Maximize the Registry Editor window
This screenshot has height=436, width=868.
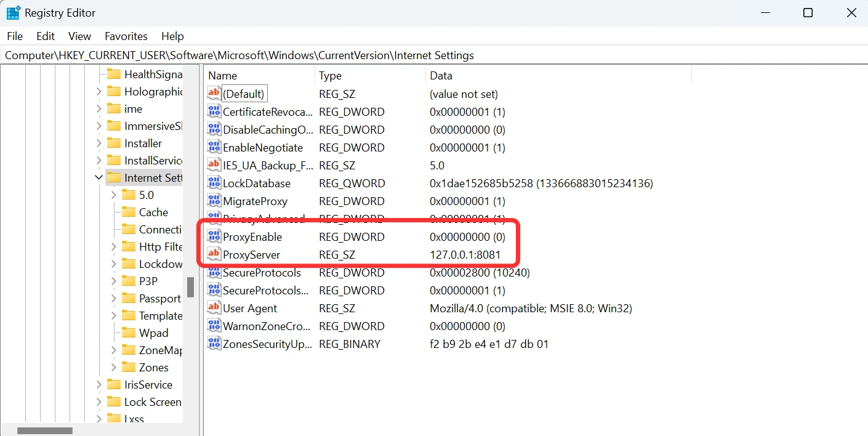point(808,13)
